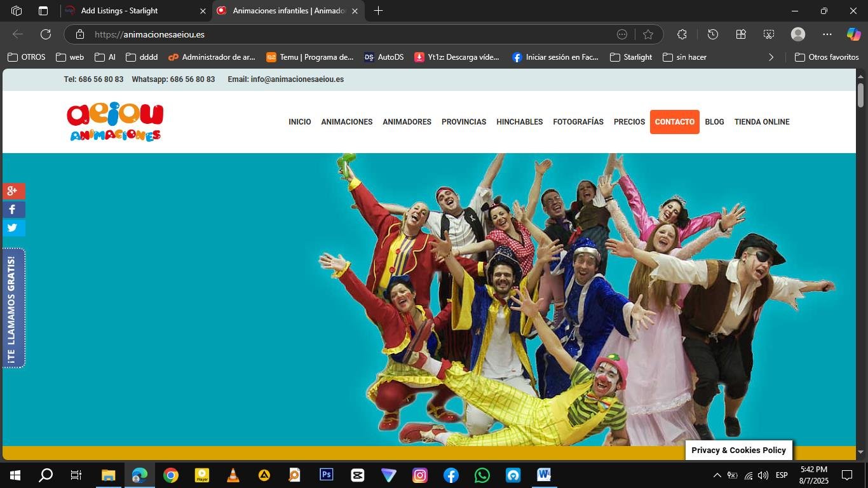The image size is (868, 488).
Task: Open the Otros favoritos folder
Action: pyautogui.click(x=827, y=57)
